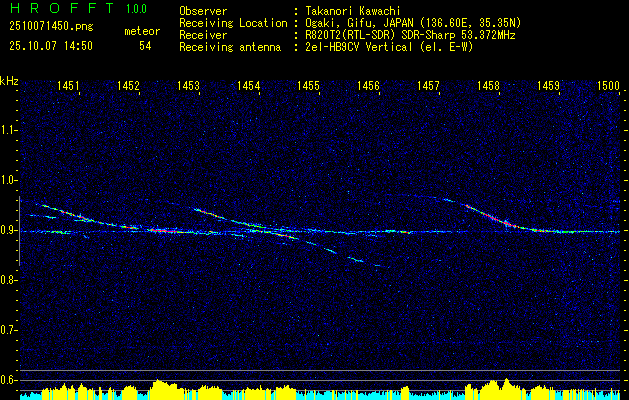Click the Receiving Location label
Screen dimensions: 629x400
coord(233,23)
